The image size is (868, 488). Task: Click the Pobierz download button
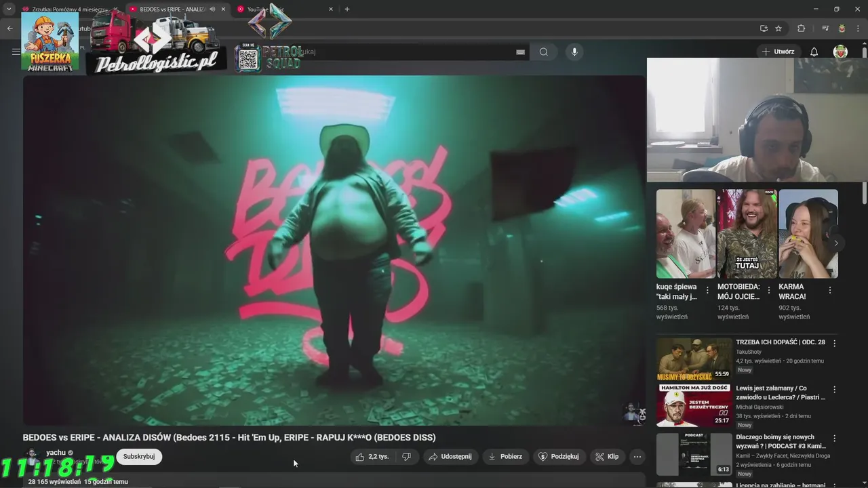(505, 457)
